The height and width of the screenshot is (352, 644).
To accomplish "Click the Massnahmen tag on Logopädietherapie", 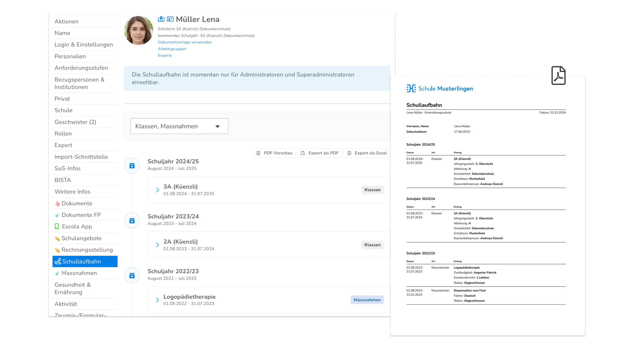I will [367, 300].
